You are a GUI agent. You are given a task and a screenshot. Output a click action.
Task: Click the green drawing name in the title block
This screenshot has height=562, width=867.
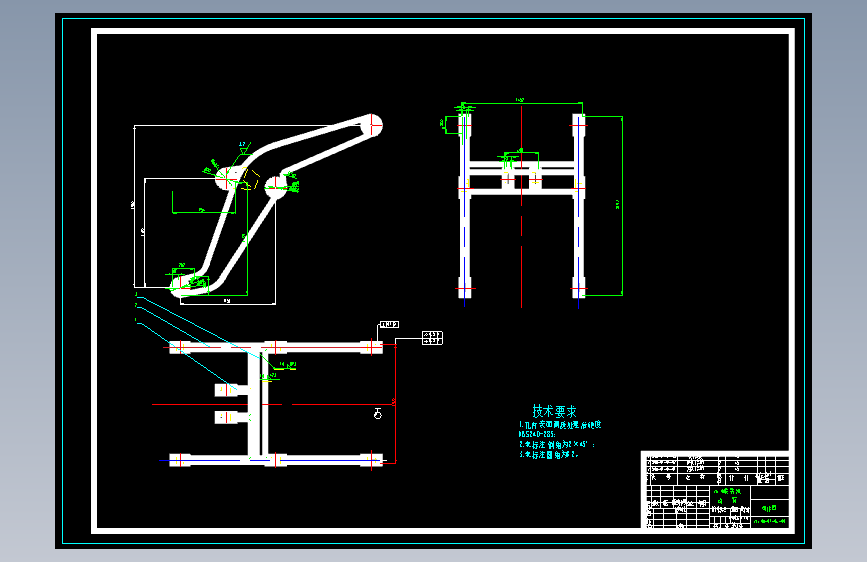tap(769, 508)
